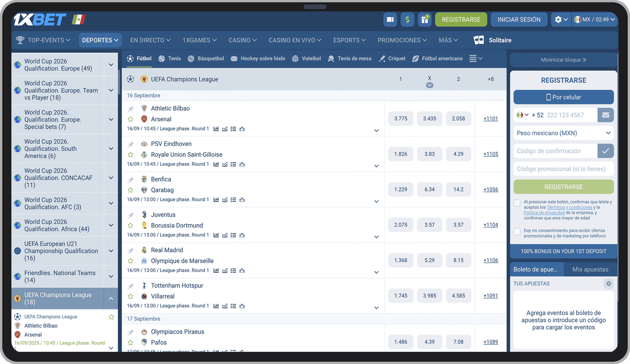Collapse UEFA Champions League (18) sidebar group
The width and height of the screenshot is (630, 364).
(111, 298)
